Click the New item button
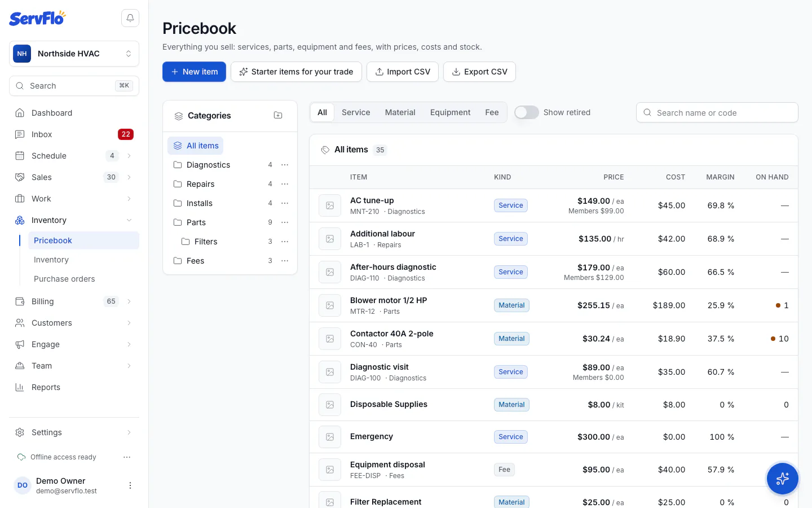 pos(194,72)
